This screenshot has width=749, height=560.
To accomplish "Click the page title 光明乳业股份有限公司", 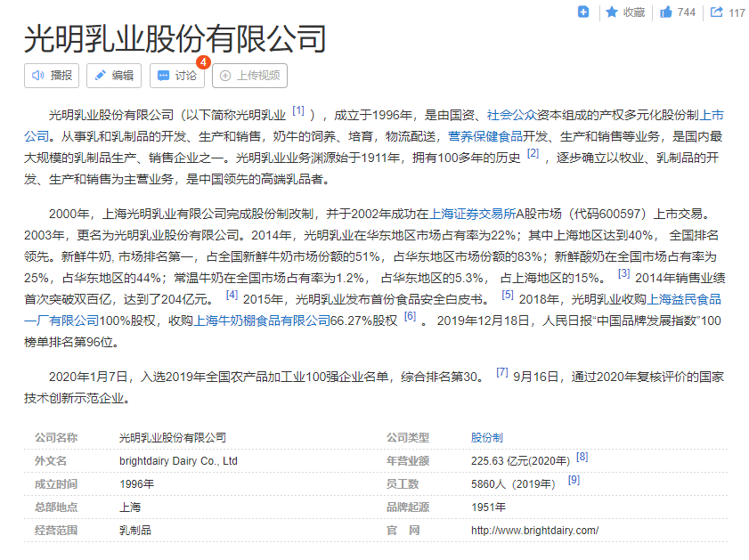I will tap(175, 38).
